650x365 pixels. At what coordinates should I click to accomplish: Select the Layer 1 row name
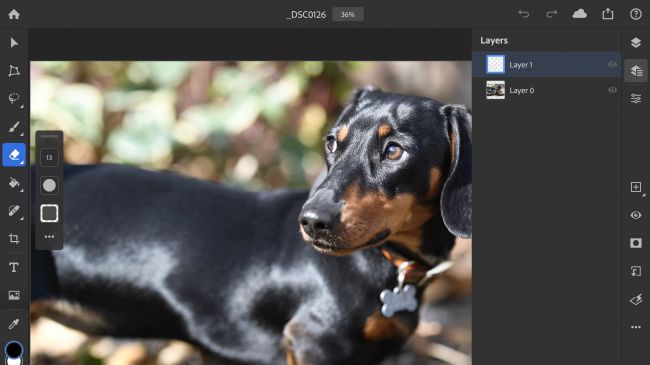click(521, 65)
